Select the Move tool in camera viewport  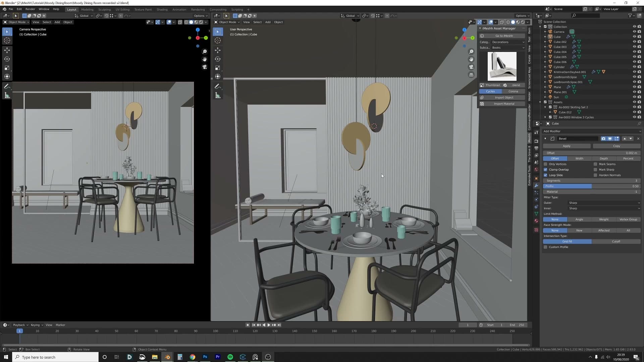(7, 50)
